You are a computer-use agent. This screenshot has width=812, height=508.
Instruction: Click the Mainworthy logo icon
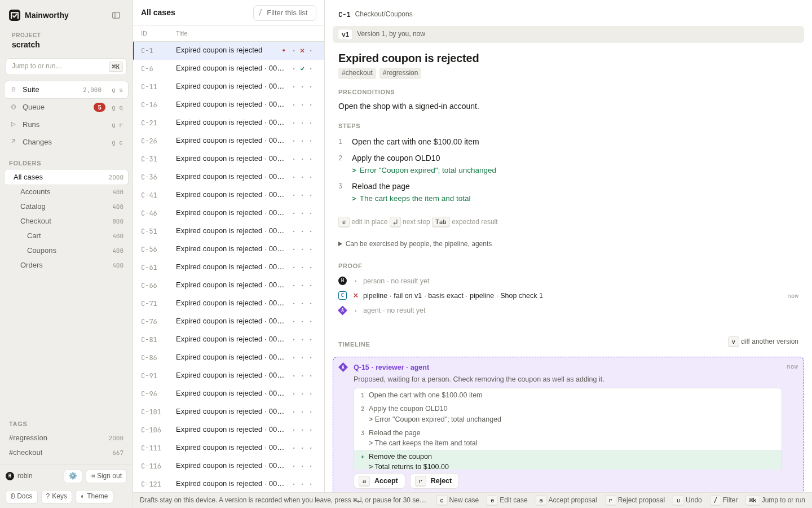click(x=15, y=15)
